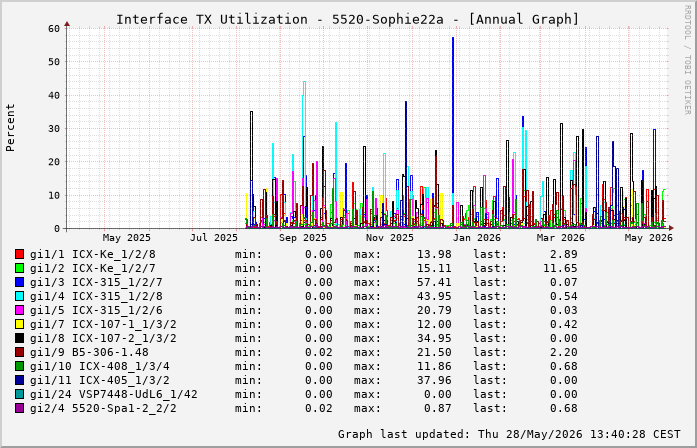The image size is (697, 448).
Task: Click the cyan gi1/4 ICX-315_1/2/8 swatch
Action: [20, 296]
